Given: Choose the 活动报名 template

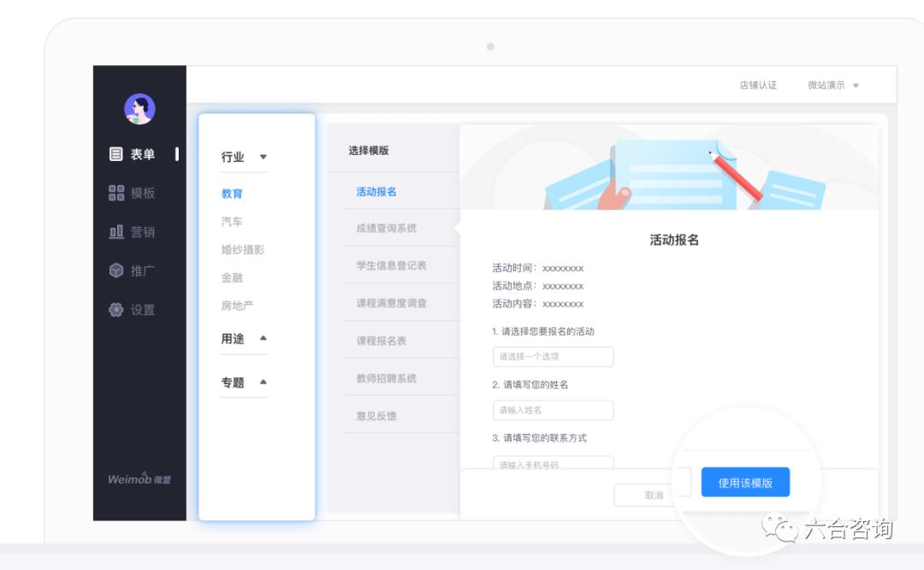Looking at the screenshot, I should 376,192.
